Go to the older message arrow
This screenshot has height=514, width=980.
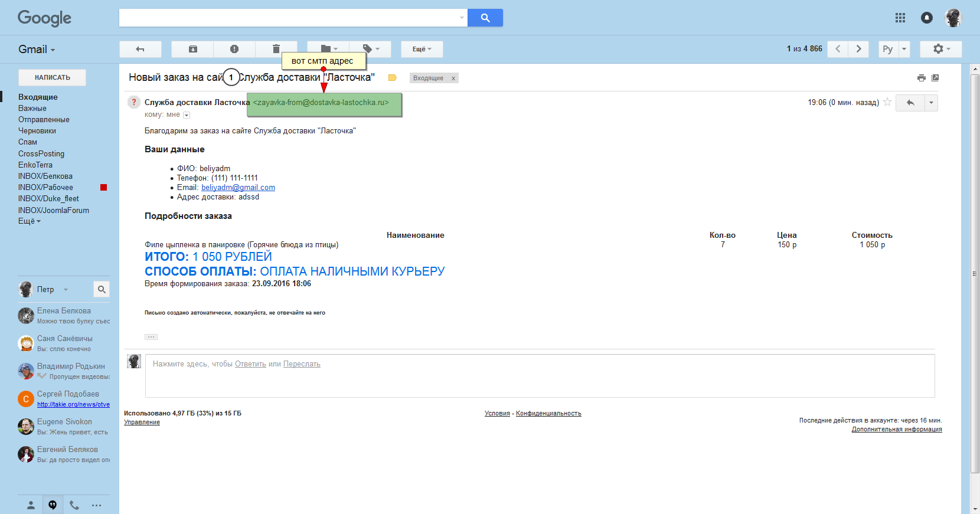[858, 49]
